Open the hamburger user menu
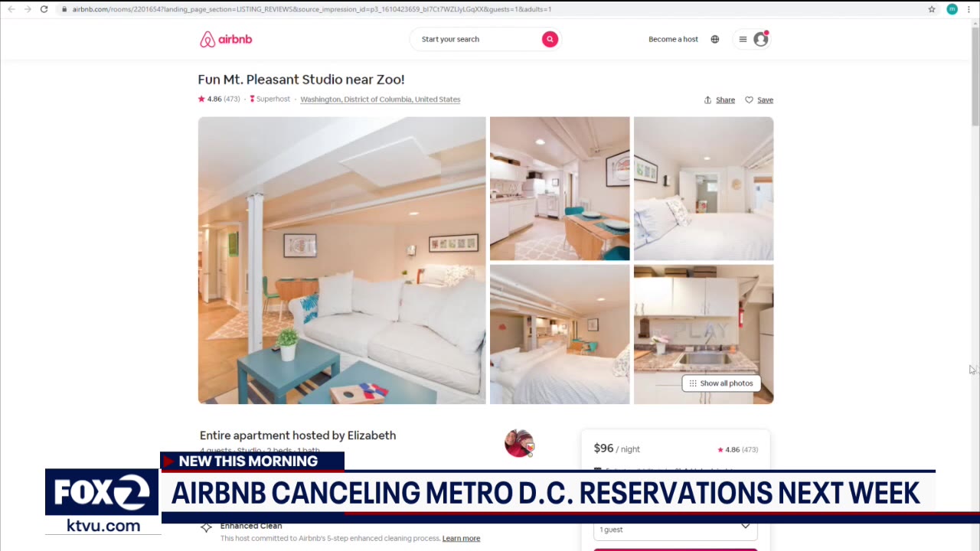This screenshot has width=980, height=551. pos(743,39)
